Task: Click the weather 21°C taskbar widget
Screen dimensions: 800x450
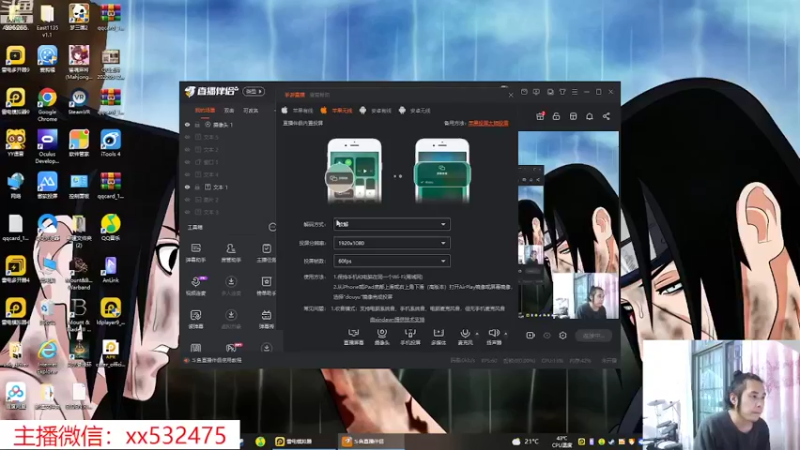Action: point(526,441)
